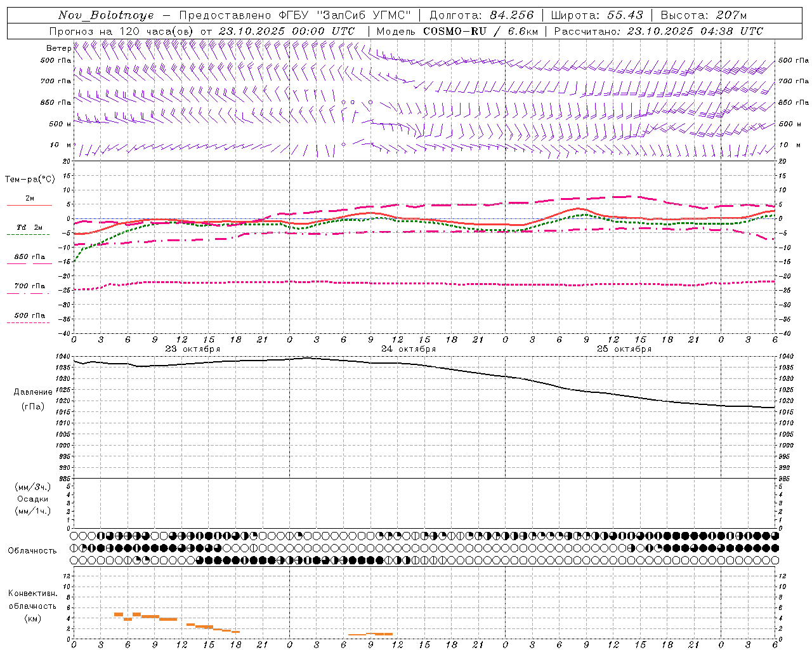
Task: Click the Td 2м dew point legend label
Action: pyautogui.click(x=30, y=227)
